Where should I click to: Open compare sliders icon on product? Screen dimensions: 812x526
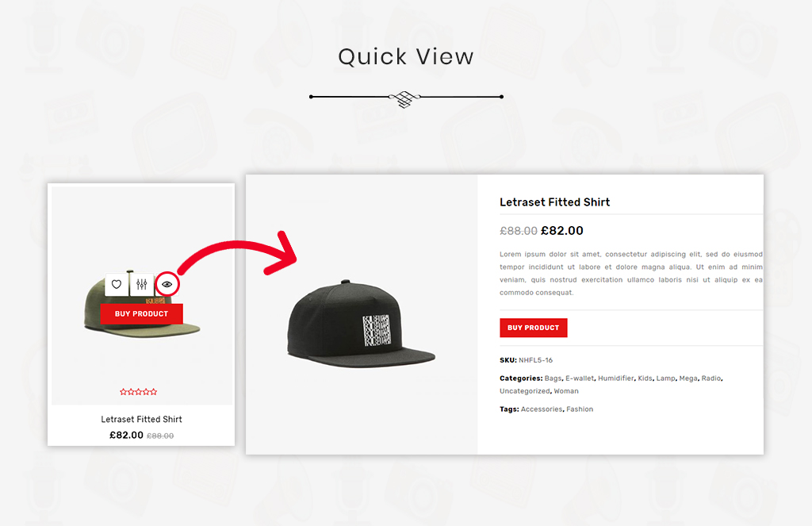coord(141,284)
